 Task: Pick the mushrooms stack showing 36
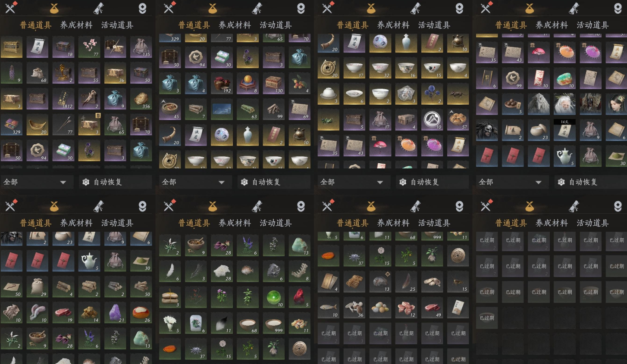(354, 308)
